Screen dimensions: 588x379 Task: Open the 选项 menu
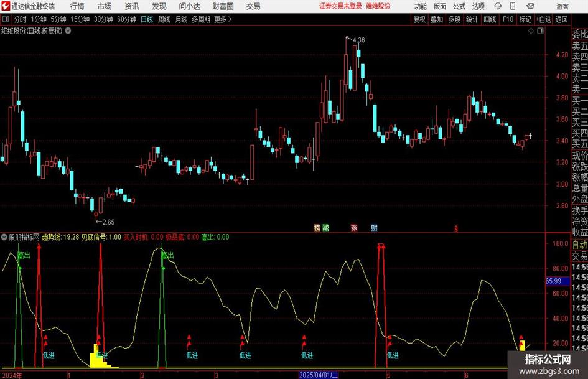click(x=478, y=6)
